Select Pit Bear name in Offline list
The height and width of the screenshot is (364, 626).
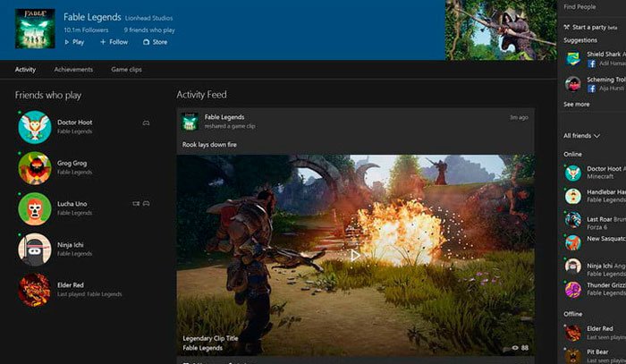597,351
